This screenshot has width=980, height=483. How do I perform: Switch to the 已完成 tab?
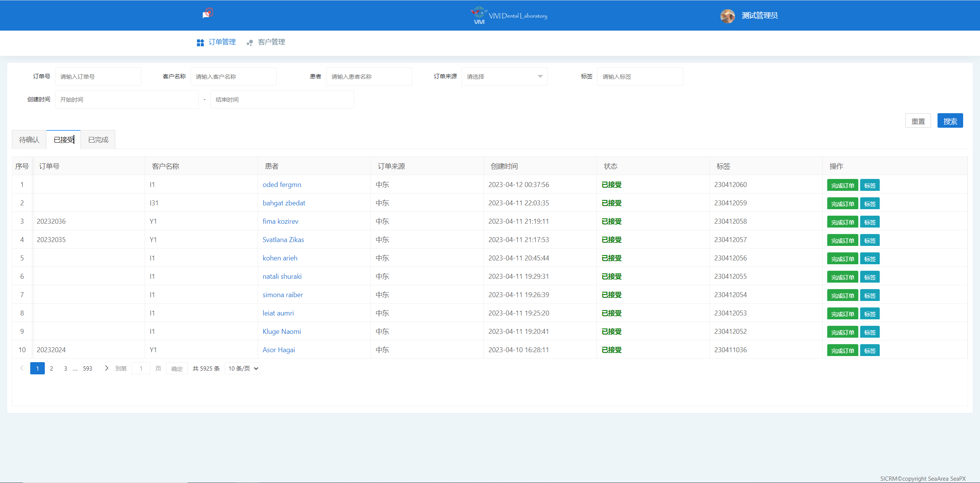(98, 140)
